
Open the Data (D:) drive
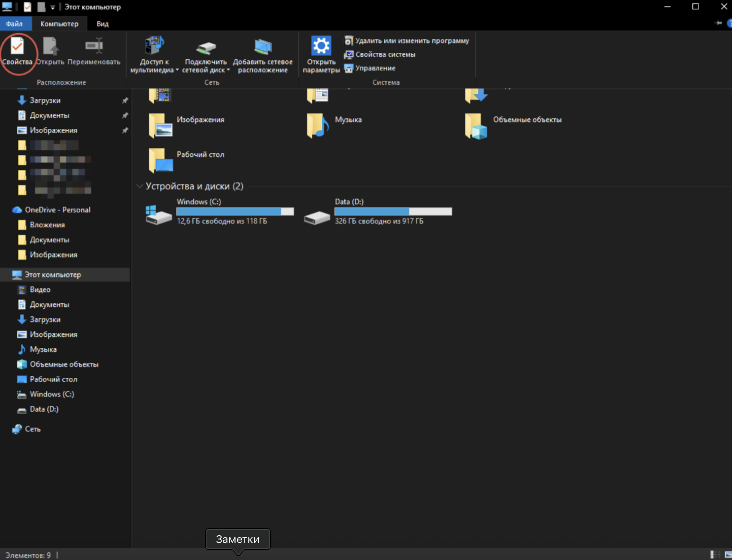point(317,216)
